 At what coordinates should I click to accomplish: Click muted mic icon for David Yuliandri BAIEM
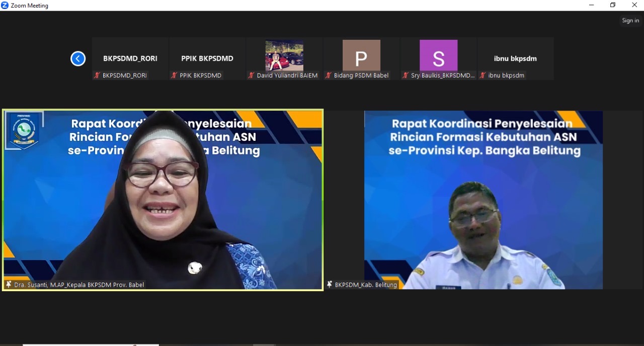pos(251,75)
